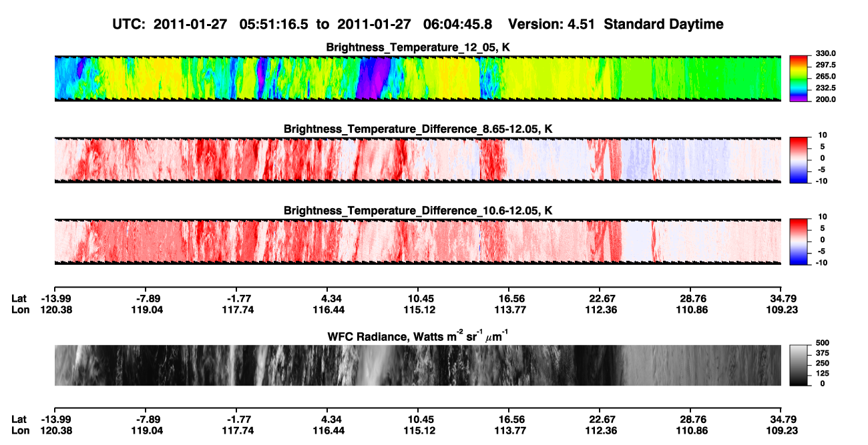This screenshot has width=868, height=445.
Task: Click latitude "-13.99" under the 10.6-12.05 panel
Action: click(55, 299)
